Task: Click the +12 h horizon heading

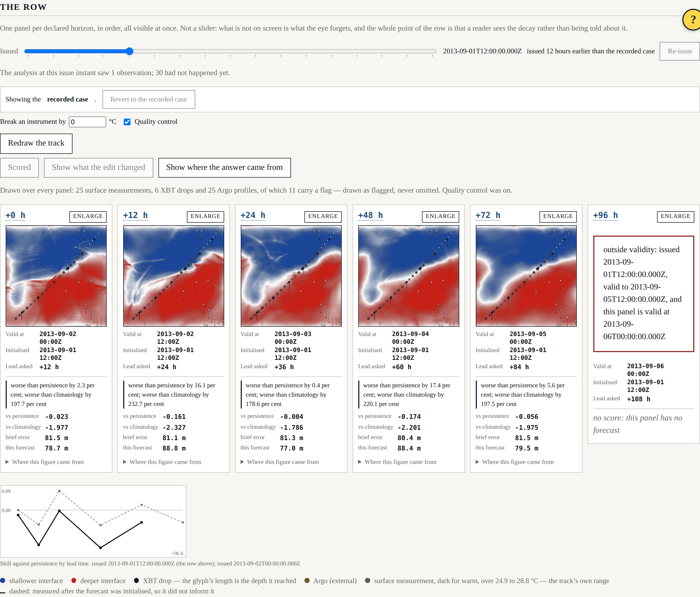Action: tap(135, 216)
